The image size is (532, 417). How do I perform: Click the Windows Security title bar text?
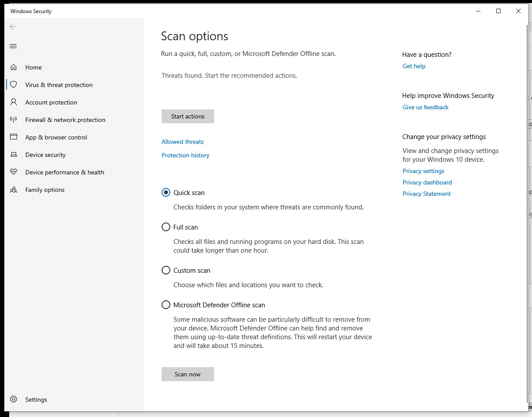pyautogui.click(x=31, y=11)
